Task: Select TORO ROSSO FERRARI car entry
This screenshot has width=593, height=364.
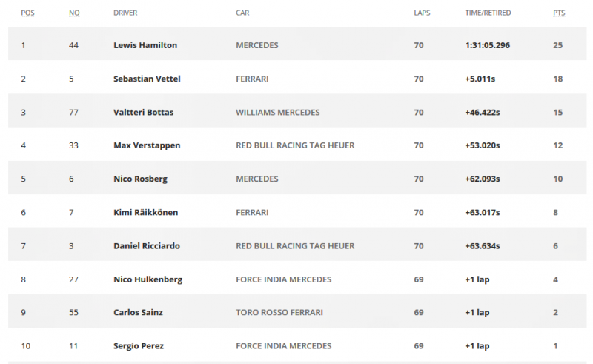Action: pos(279,313)
